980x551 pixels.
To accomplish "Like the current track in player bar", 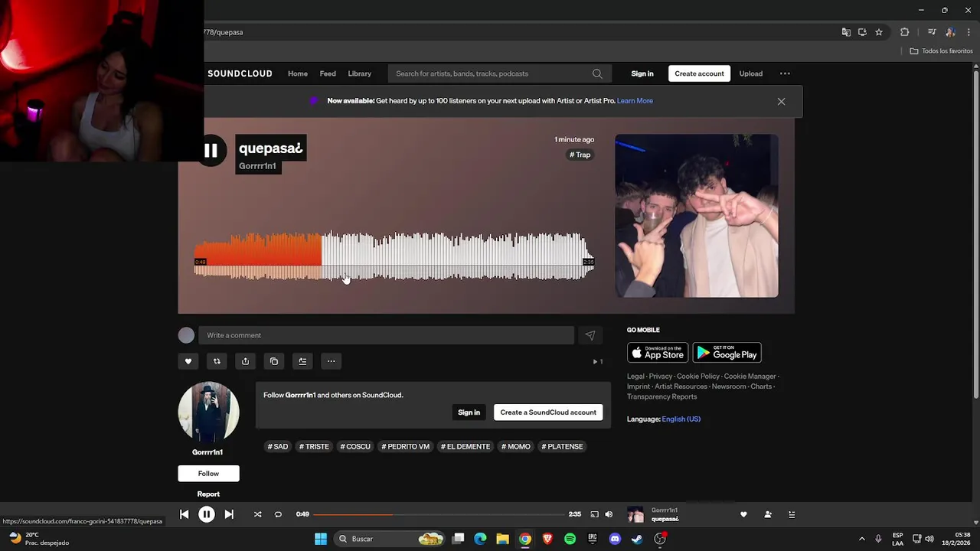I will click(743, 515).
